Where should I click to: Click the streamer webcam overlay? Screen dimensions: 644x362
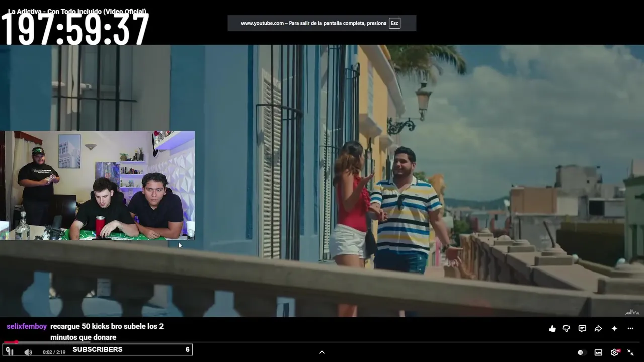97,185
